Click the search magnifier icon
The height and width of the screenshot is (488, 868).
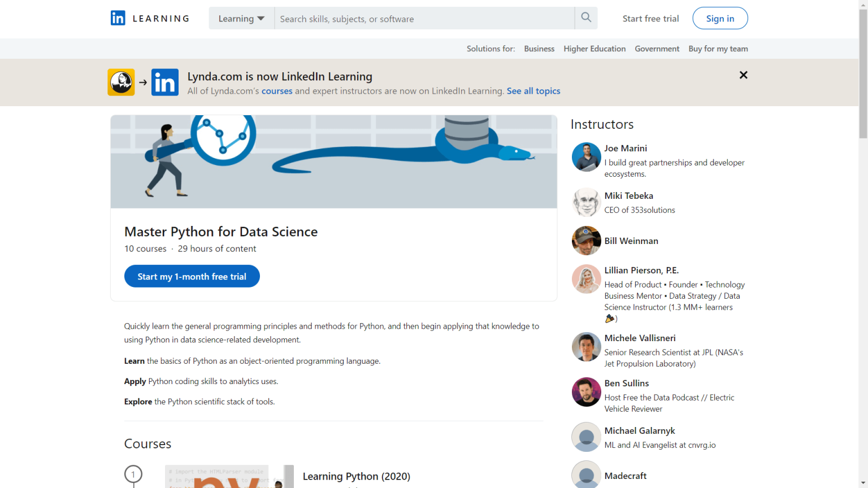coord(585,18)
